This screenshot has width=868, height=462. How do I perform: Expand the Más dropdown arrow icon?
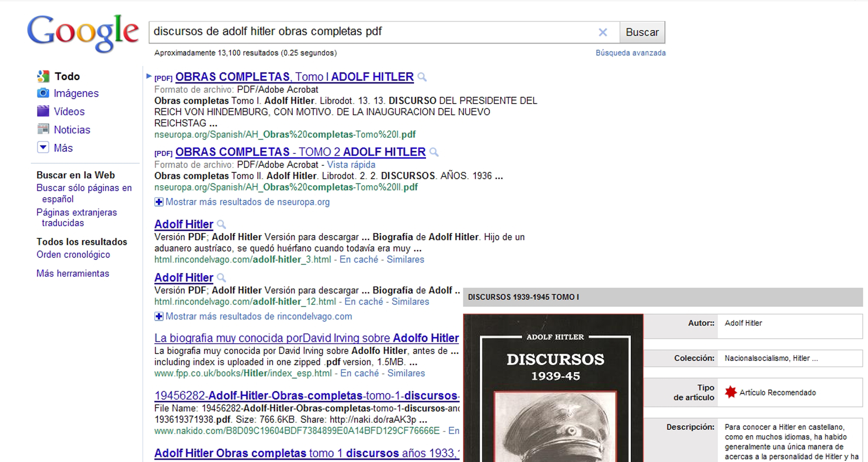(x=43, y=147)
